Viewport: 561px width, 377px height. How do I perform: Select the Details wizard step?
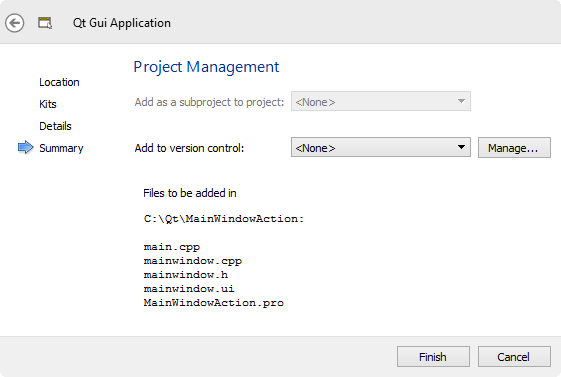[x=55, y=126]
